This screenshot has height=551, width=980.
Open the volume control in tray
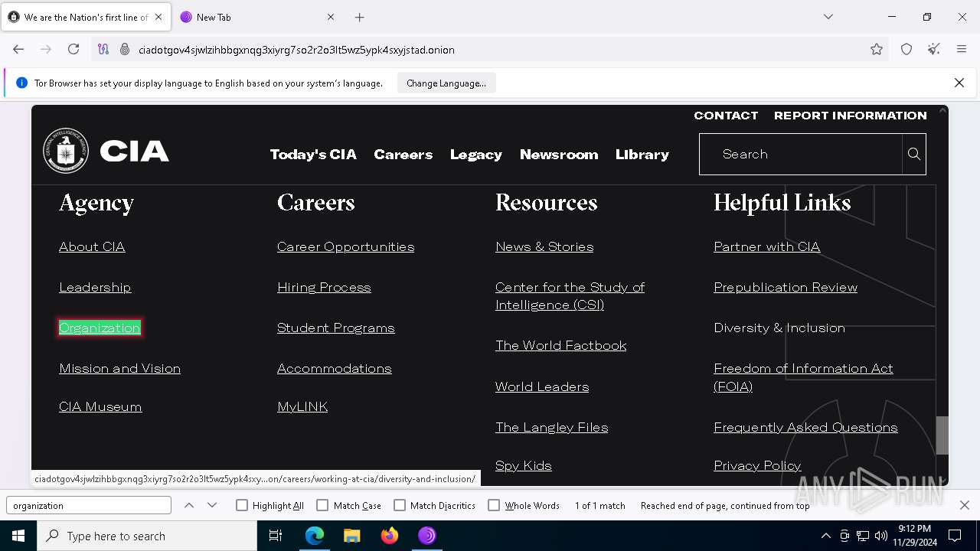881,536
